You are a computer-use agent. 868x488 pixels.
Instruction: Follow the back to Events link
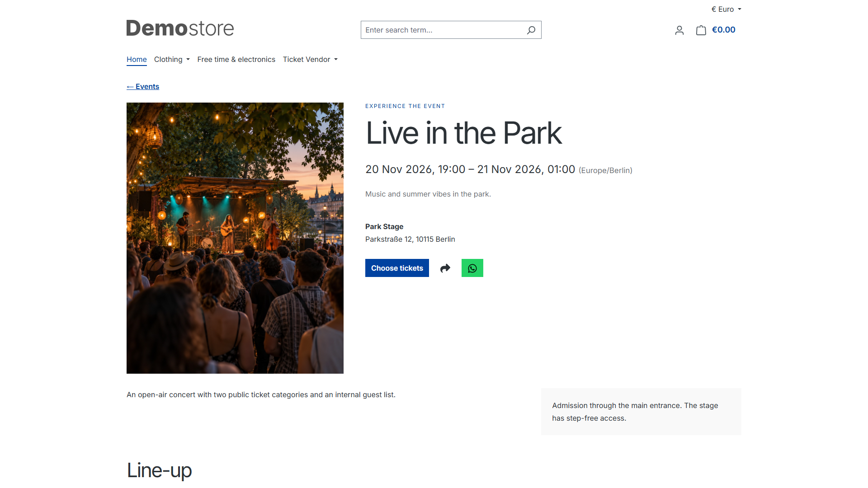click(143, 86)
